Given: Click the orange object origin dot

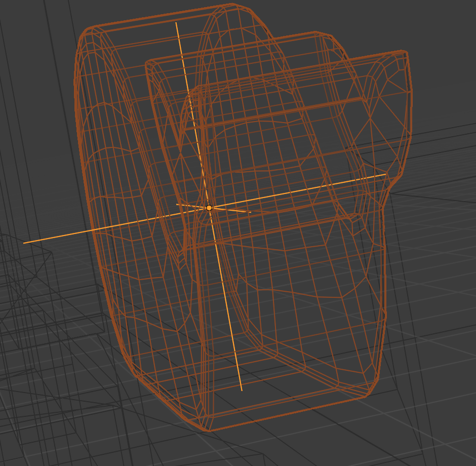Looking at the screenshot, I should (x=209, y=208).
